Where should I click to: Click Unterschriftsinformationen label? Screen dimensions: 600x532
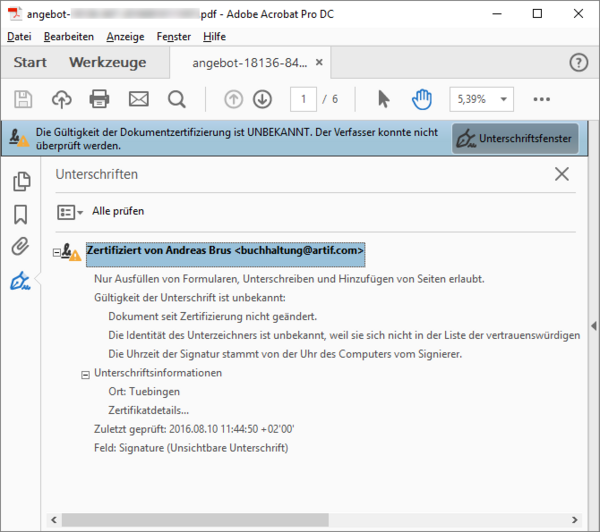pyautogui.click(x=158, y=373)
